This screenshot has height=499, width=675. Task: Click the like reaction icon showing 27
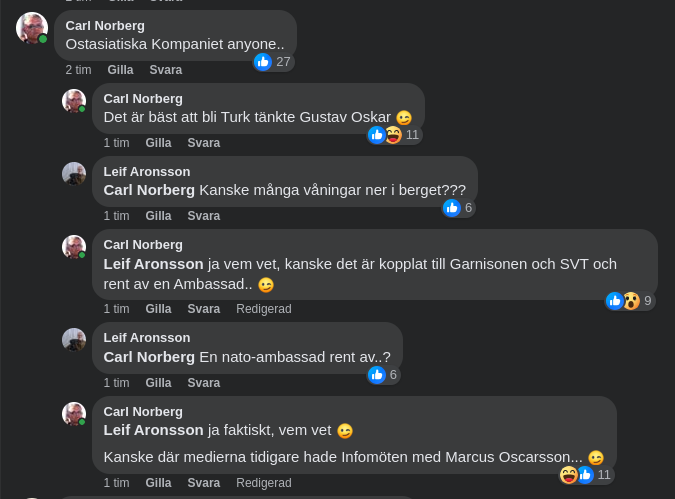[263, 62]
